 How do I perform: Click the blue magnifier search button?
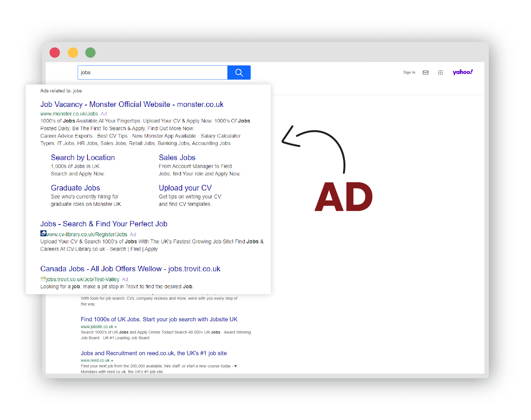pos(239,73)
